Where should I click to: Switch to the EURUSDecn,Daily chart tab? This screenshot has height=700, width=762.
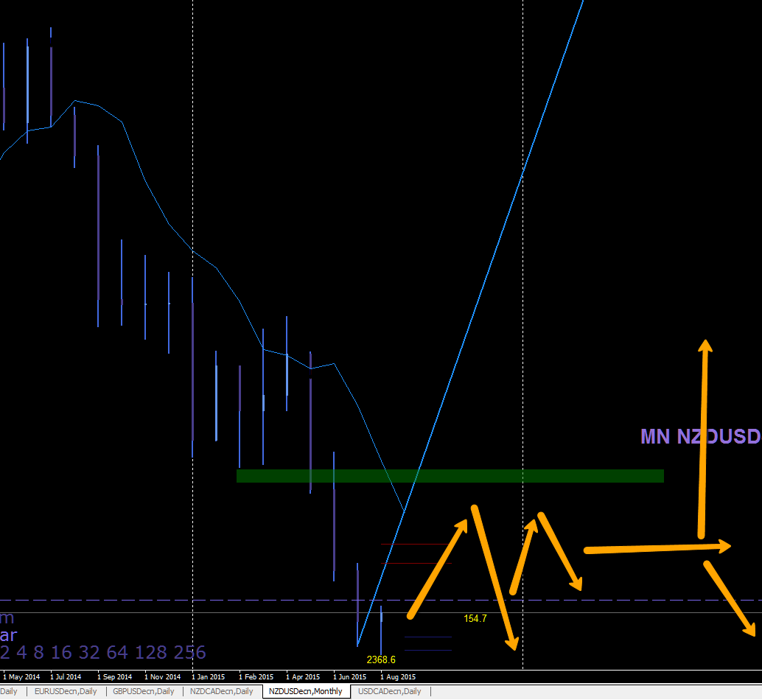(x=66, y=691)
